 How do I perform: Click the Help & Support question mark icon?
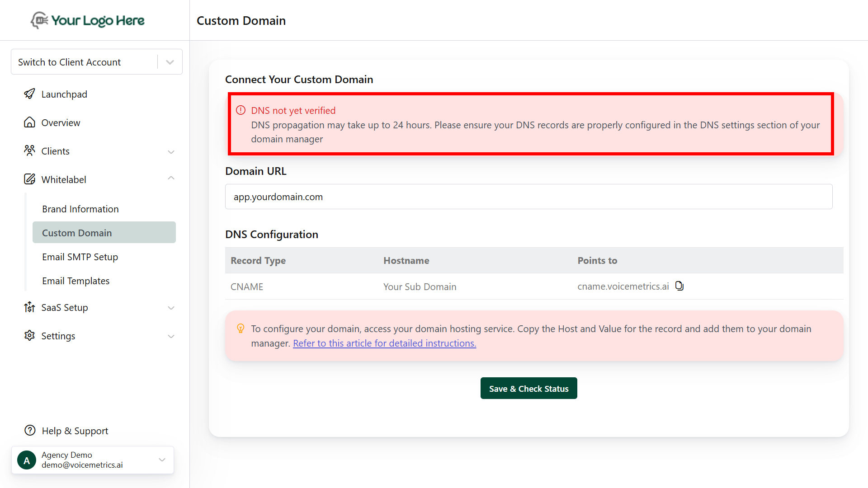(x=29, y=430)
